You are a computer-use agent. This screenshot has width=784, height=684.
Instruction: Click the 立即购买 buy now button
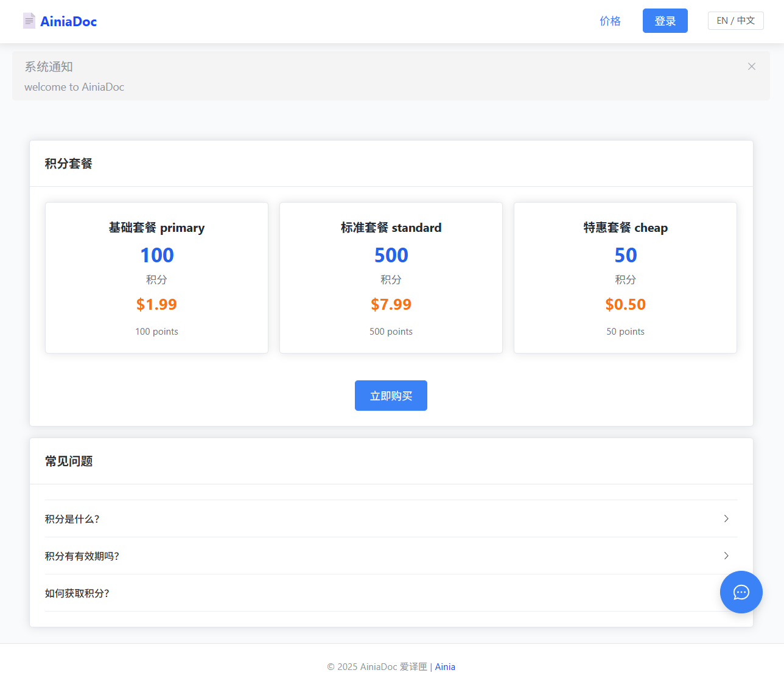(391, 396)
